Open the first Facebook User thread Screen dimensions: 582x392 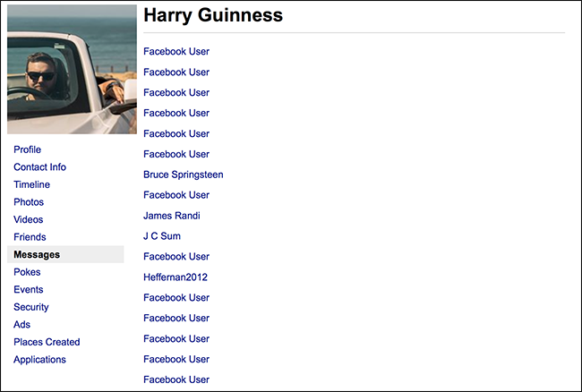pyautogui.click(x=176, y=52)
